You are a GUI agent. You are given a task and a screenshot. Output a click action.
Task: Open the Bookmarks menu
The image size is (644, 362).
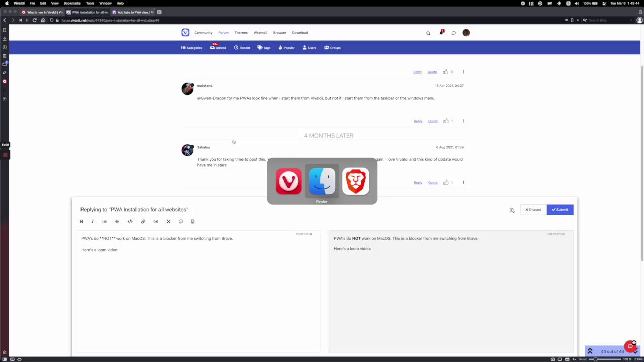coord(72,3)
